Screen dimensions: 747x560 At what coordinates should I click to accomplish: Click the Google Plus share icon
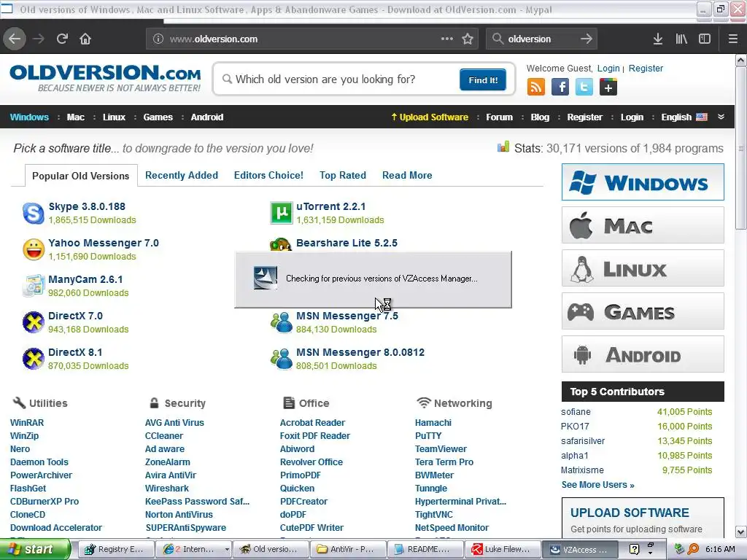pos(608,87)
